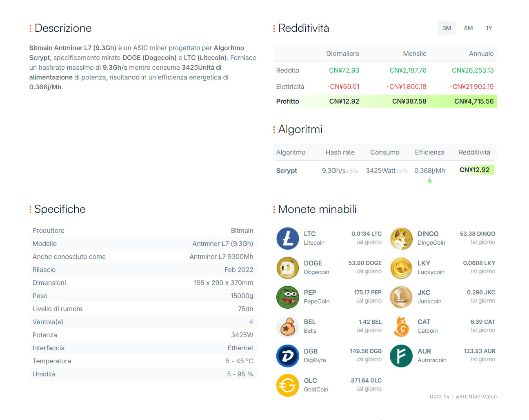This screenshot has height=420, width=529.
Task: Click the PepeCoin frog icon
Action: 288,297
